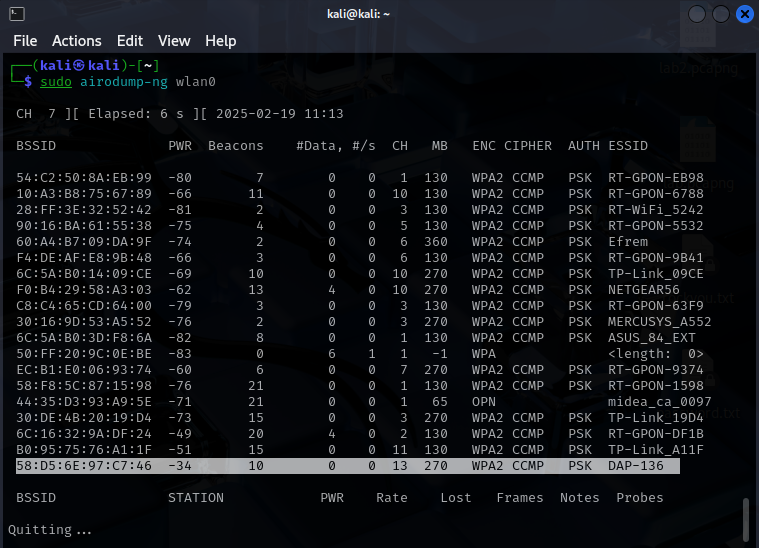Click the Quitting ... status line
Viewport: 759px width, 548px height.
pos(50,530)
